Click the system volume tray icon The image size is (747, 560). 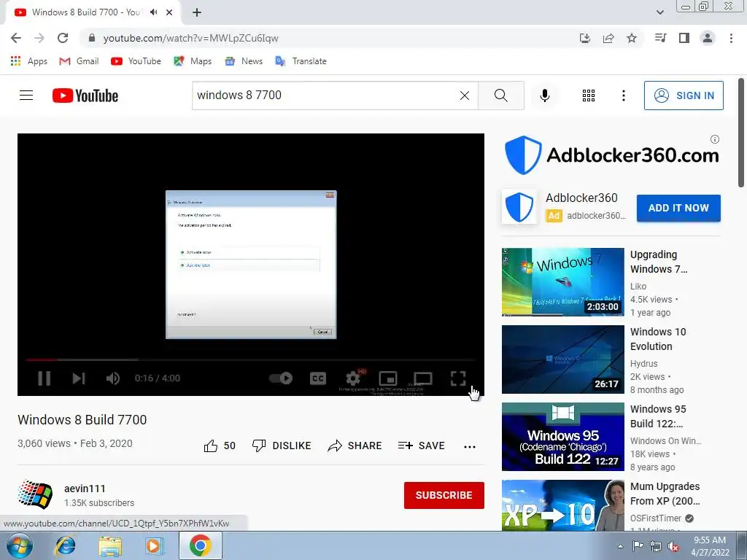click(673, 546)
